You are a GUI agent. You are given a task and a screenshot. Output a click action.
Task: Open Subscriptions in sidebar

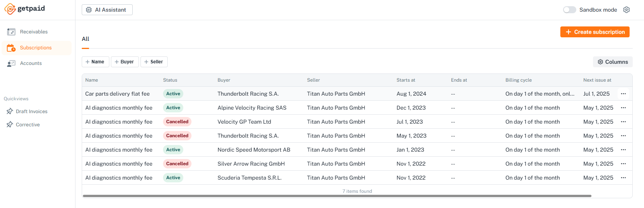click(36, 48)
